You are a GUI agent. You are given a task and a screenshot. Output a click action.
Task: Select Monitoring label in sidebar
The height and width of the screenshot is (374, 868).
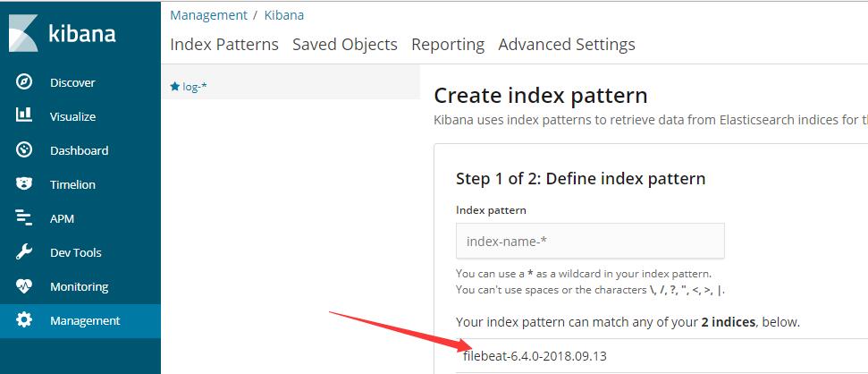[x=80, y=287]
